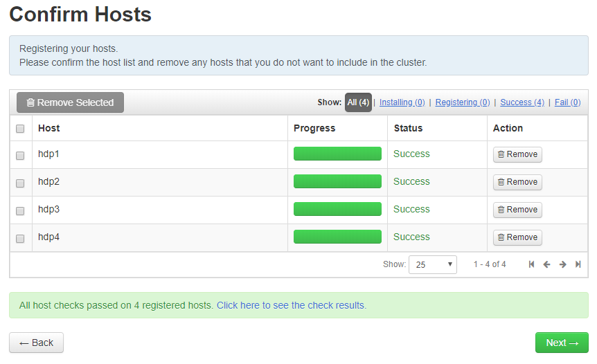
Task: Click the hdp4 host name
Action: (x=48, y=237)
